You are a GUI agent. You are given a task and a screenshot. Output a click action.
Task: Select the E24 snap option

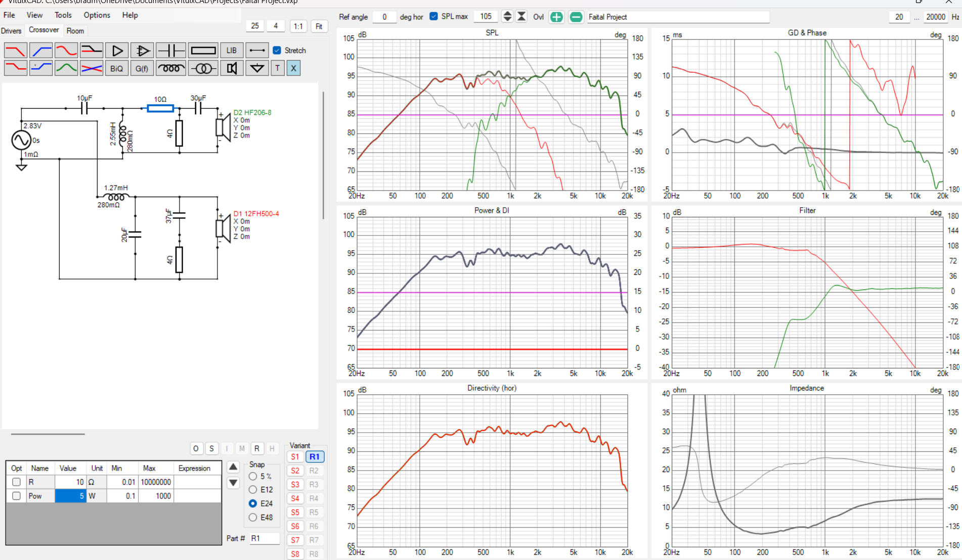click(253, 503)
